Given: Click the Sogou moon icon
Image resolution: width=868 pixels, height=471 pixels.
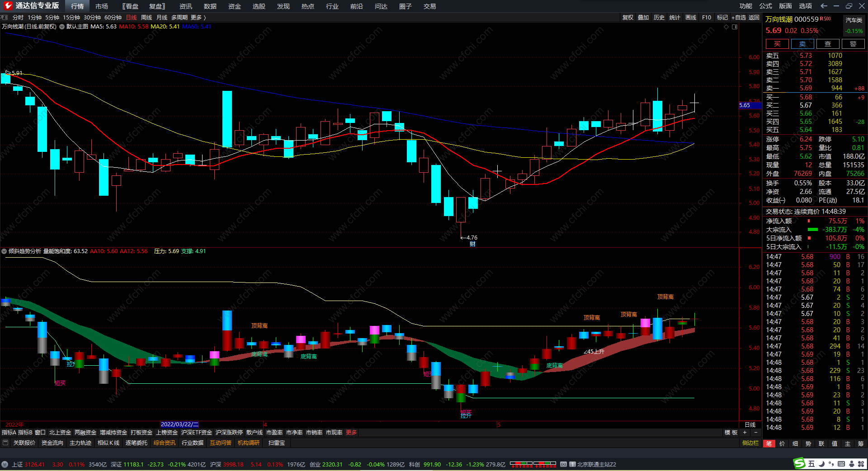Looking at the screenshot, I should [x=821, y=464].
